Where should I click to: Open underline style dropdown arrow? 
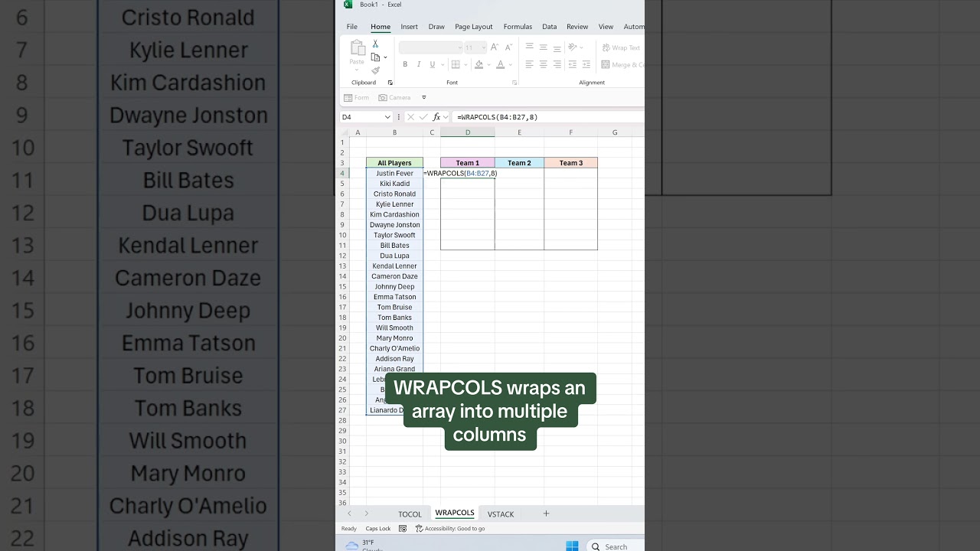tap(441, 65)
